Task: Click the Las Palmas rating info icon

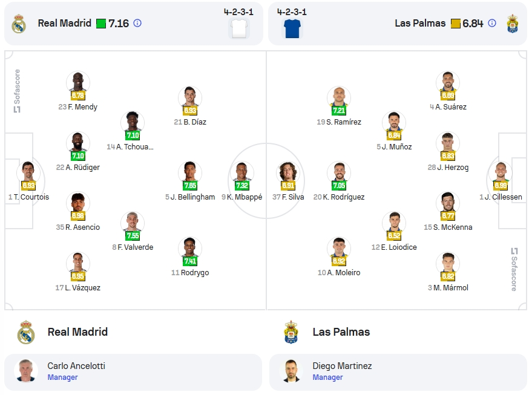Action: pyautogui.click(x=492, y=23)
